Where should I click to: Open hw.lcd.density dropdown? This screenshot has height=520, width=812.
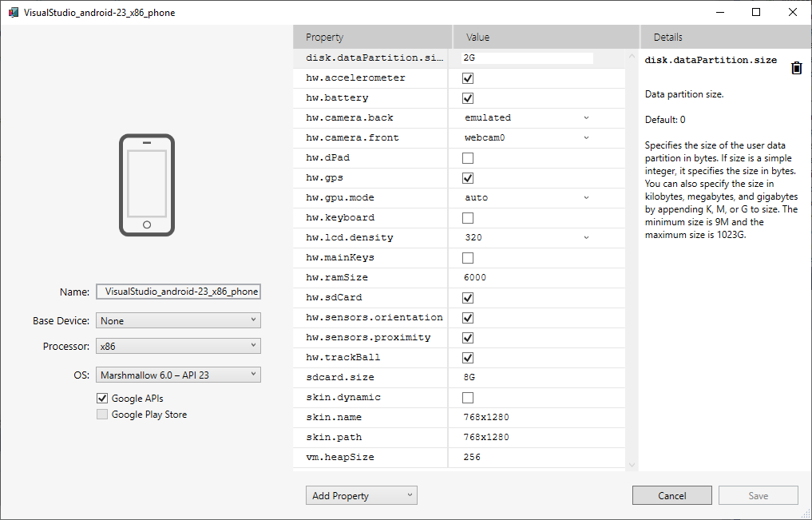(527, 238)
